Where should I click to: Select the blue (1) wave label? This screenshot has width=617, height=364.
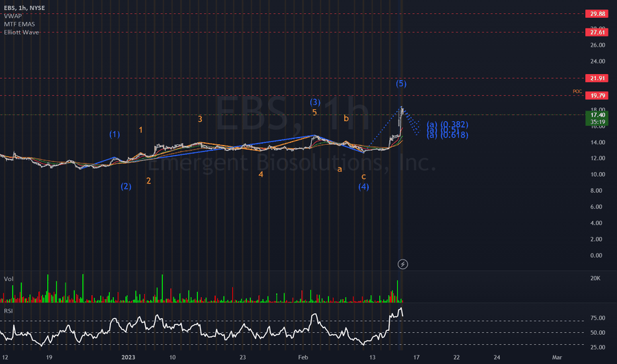(115, 134)
